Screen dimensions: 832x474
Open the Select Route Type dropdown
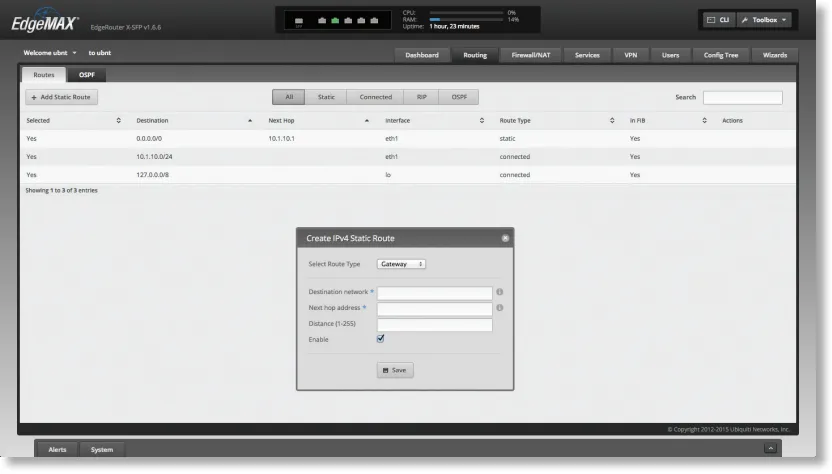pos(402,264)
